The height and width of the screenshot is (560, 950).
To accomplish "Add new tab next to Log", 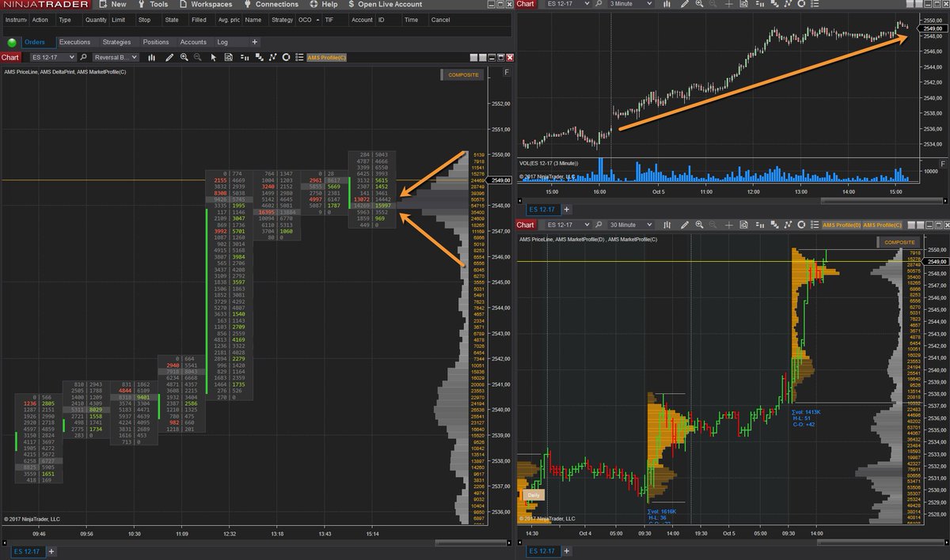I will (x=254, y=42).
